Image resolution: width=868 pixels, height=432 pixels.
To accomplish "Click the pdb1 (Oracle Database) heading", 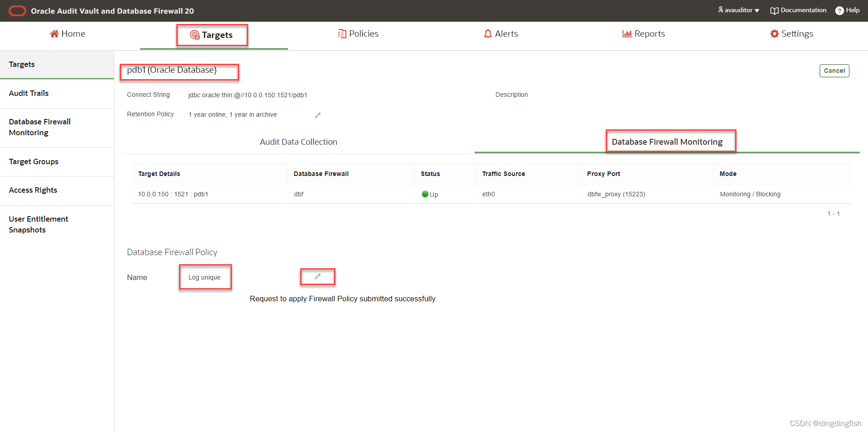I will (x=172, y=70).
